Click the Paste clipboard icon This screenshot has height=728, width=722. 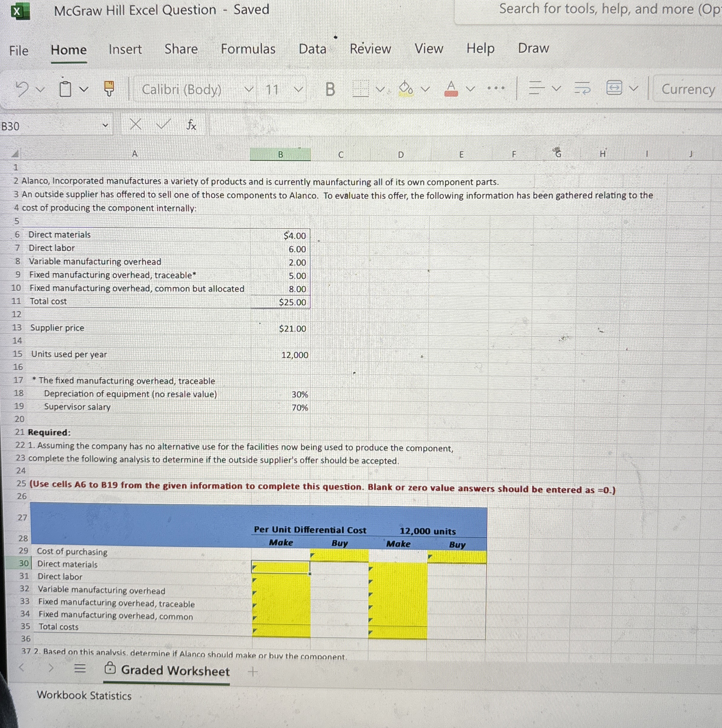66,89
